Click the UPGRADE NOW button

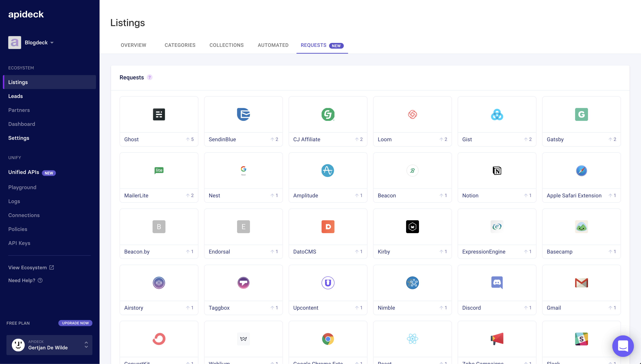75,323
